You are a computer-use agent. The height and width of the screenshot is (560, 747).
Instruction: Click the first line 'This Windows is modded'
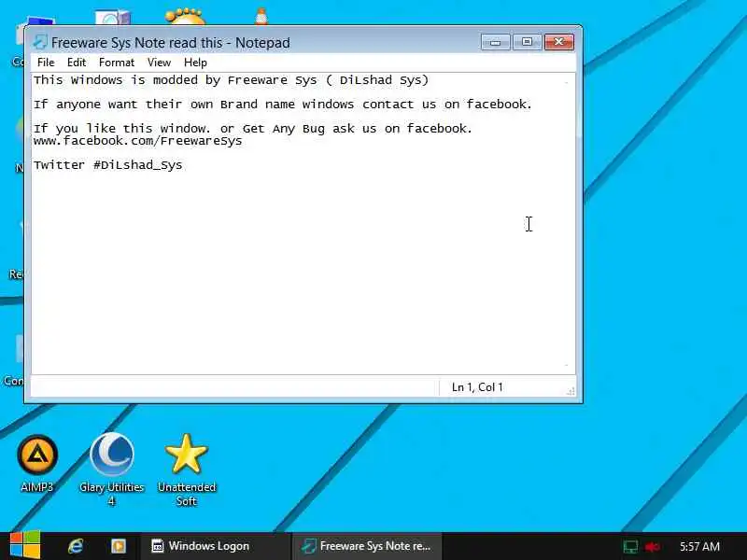tap(231, 80)
